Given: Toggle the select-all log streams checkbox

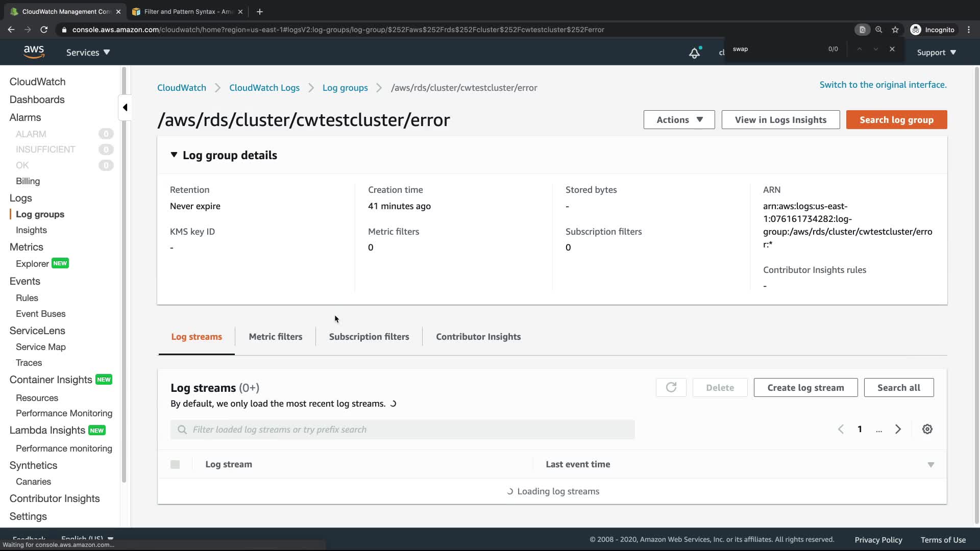Looking at the screenshot, I should pyautogui.click(x=175, y=465).
